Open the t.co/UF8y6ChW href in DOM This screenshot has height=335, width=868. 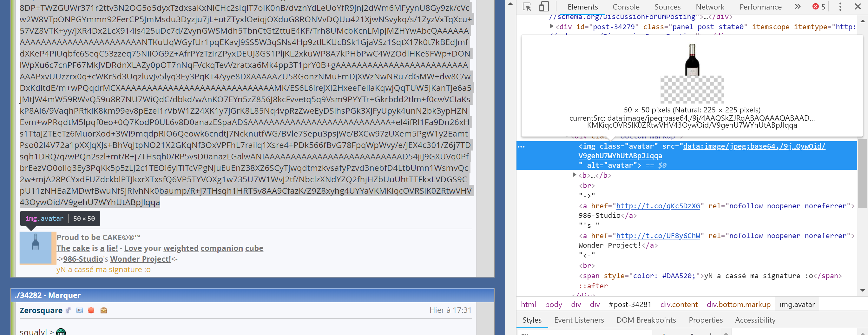(x=658, y=236)
